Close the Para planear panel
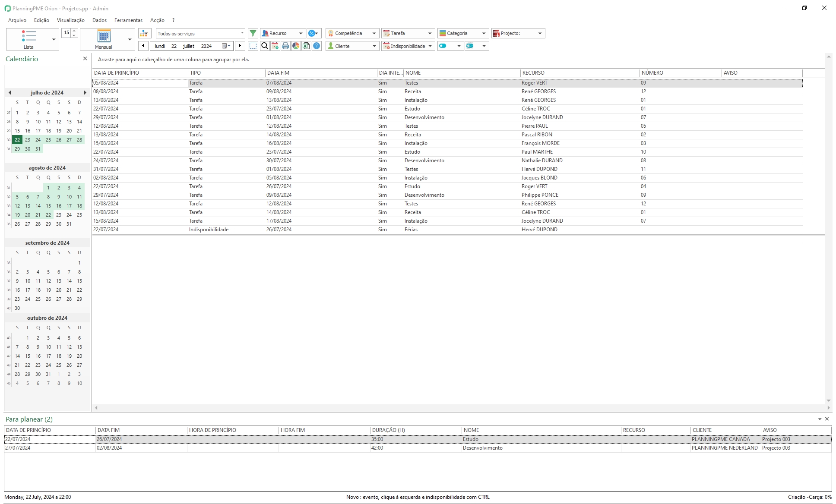Image resolution: width=836 pixels, height=504 pixels. click(827, 419)
